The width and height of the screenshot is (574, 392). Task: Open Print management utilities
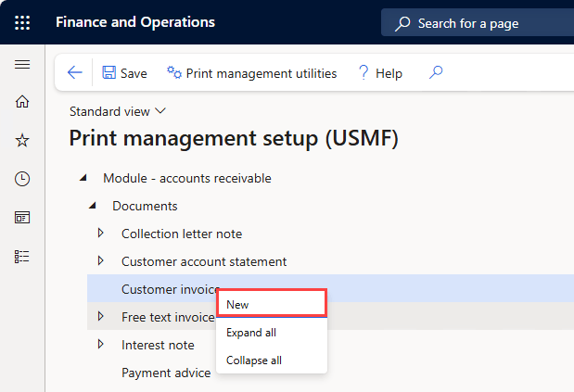251,73
